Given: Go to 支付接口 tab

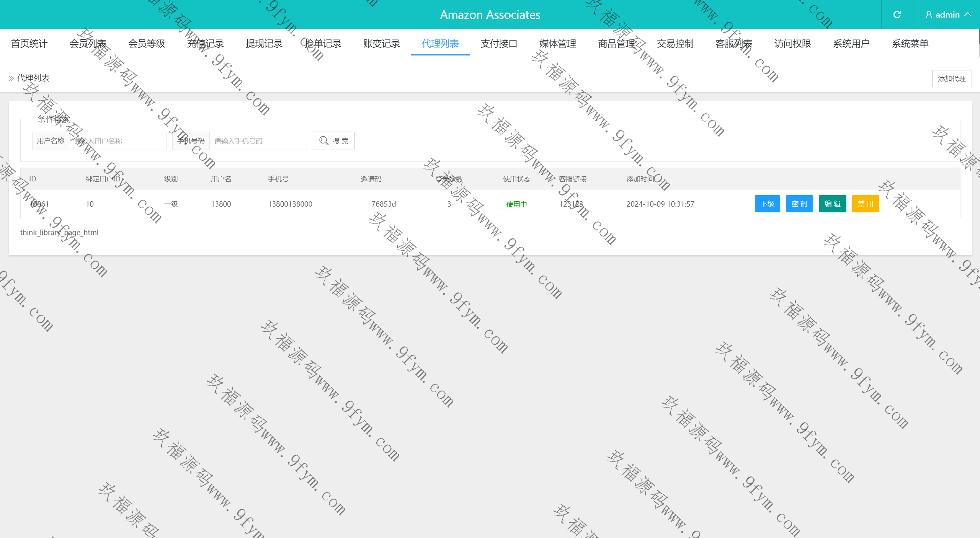Looking at the screenshot, I should (x=499, y=44).
